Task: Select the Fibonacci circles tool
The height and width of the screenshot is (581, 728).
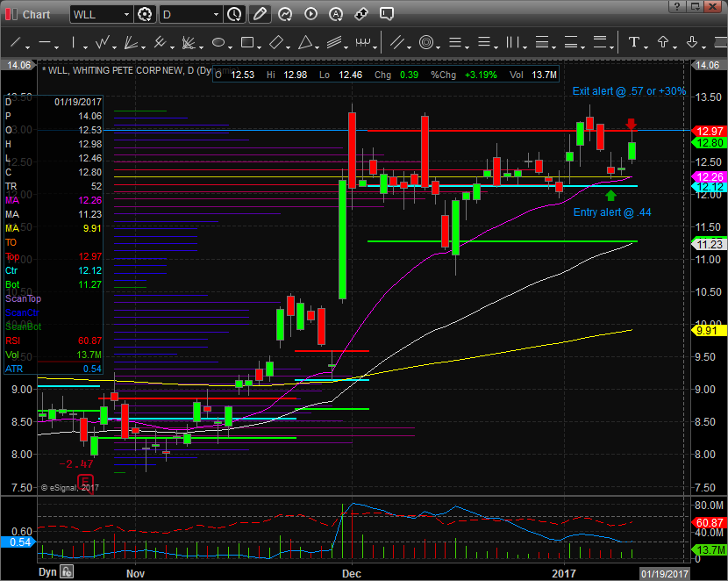Action: click(x=426, y=43)
